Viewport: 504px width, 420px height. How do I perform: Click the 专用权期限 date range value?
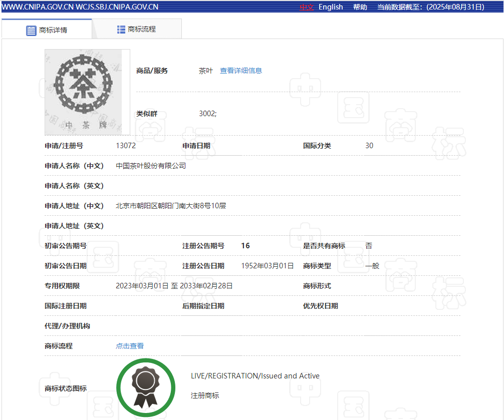tap(174, 286)
